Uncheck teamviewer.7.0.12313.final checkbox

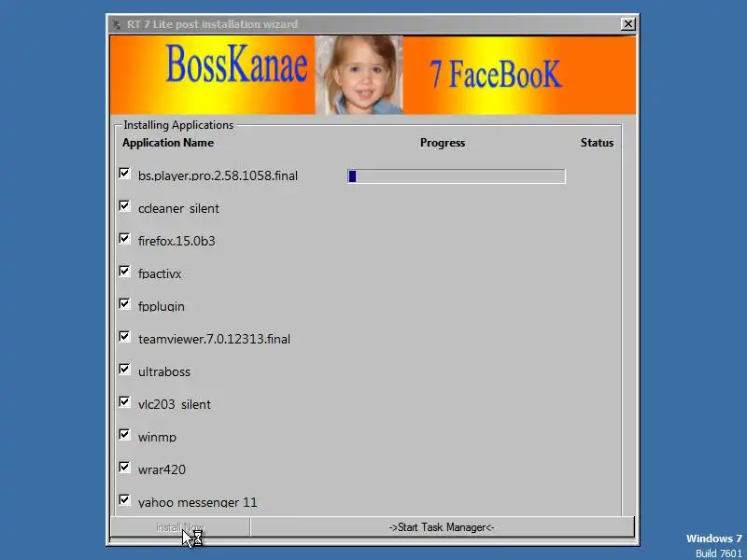pyautogui.click(x=124, y=337)
